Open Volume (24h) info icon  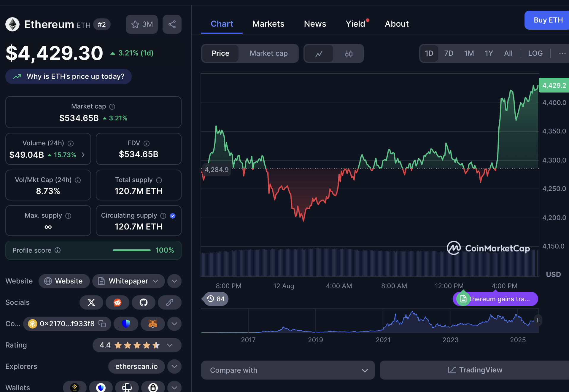(x=71, y=143)
